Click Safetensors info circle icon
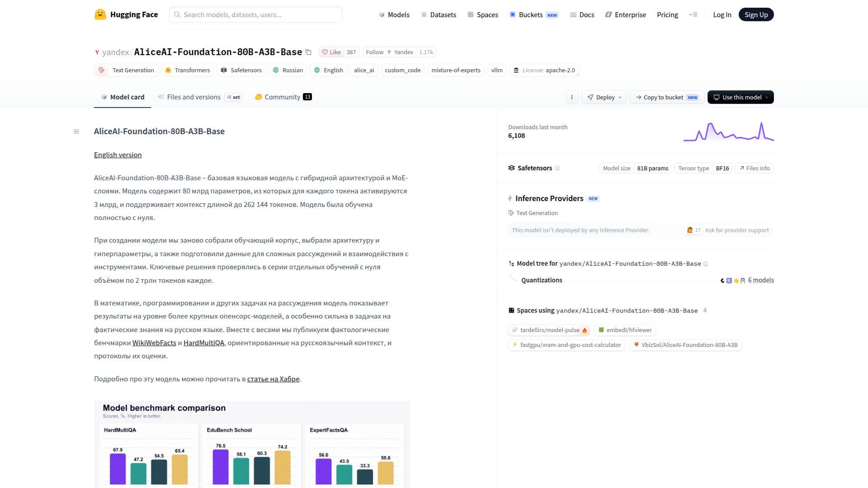Screen dimensions: 868x488 point(557,168)
